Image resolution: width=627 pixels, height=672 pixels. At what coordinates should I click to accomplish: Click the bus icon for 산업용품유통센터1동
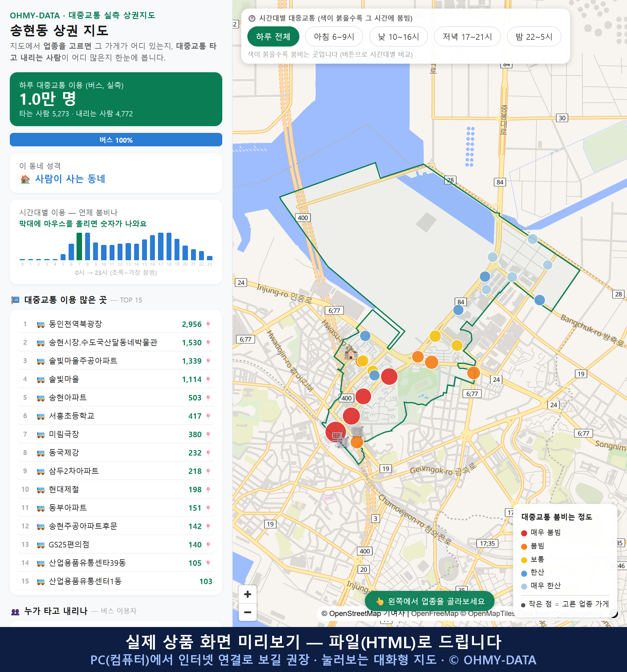40,581
